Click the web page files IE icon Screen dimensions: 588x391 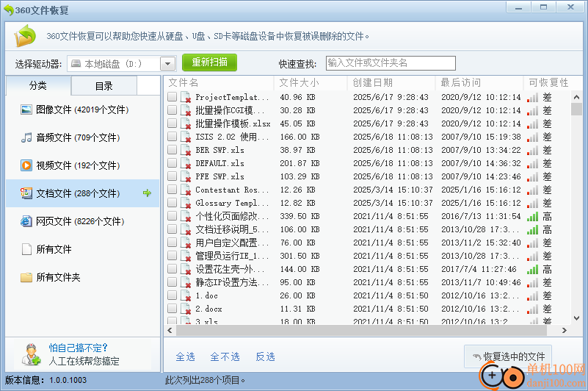tap(26, 221)
